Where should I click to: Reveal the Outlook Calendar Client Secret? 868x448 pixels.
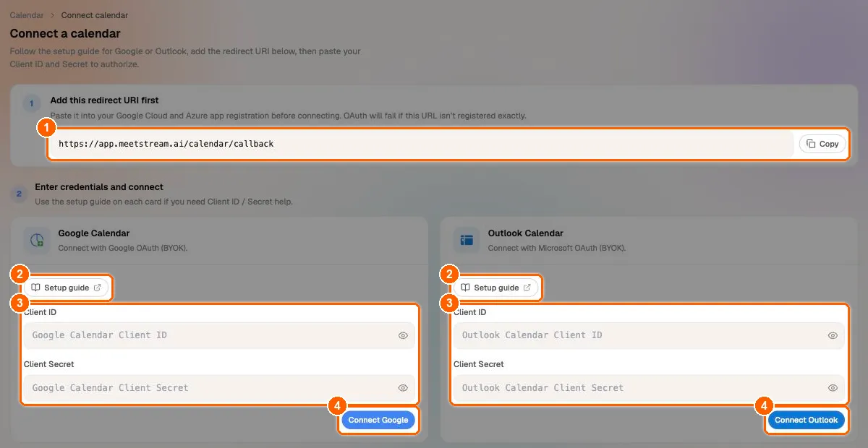(x=833, y=388)
